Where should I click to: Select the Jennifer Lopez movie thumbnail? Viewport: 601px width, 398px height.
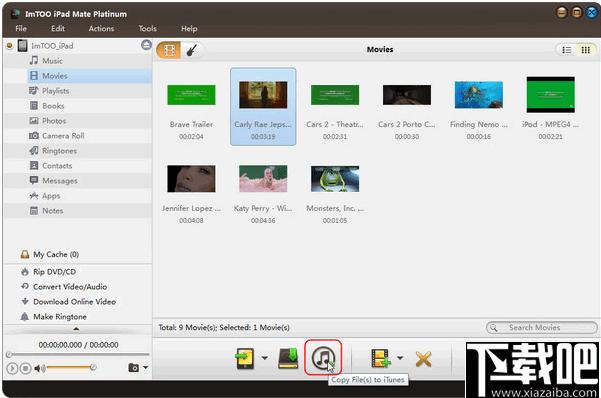(191, 179)
